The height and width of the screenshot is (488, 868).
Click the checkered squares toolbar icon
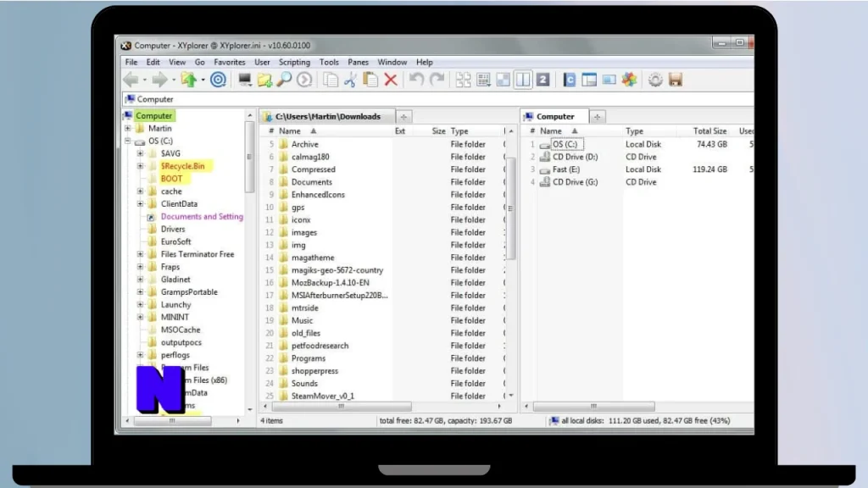pos(504,80)
